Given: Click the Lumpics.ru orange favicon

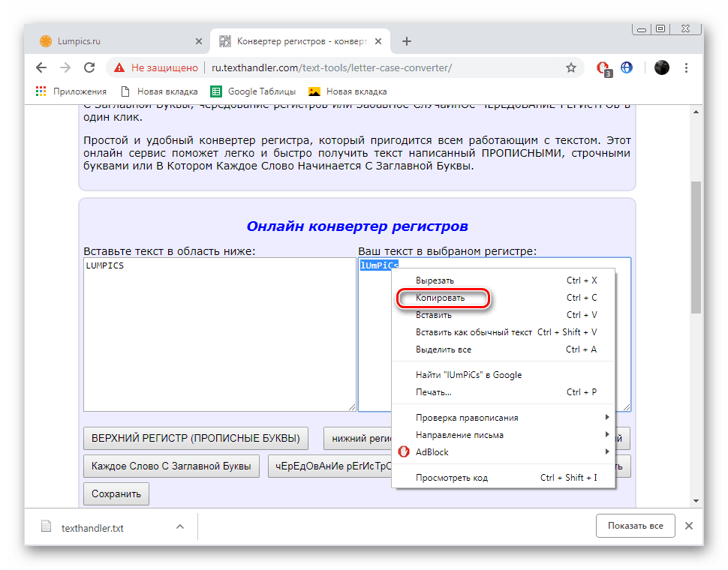Looking at the screenshot, I should [x=46, y=41].
